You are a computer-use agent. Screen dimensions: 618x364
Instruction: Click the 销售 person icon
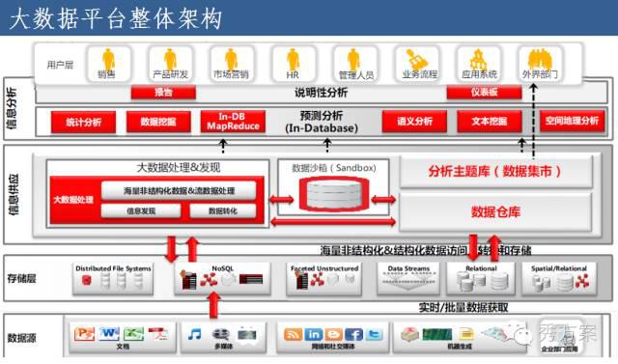[108, 60]
